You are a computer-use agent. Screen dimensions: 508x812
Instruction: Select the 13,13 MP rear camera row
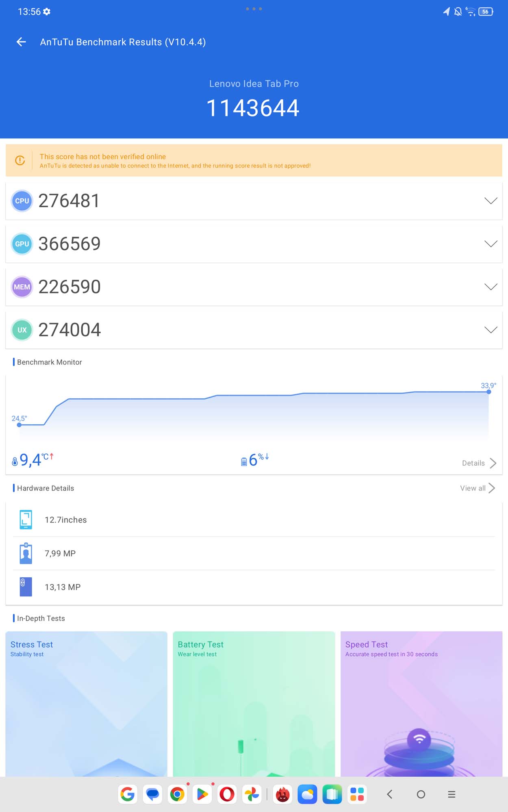tap(254, 587)
